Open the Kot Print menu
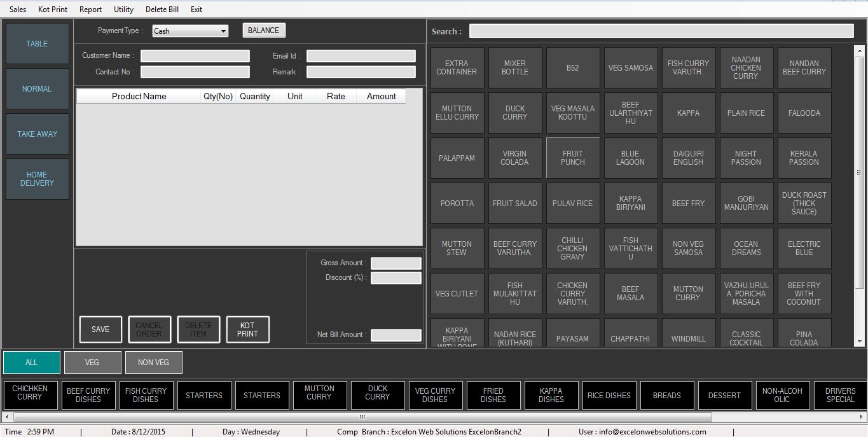Screen dimensions: 868x437 tap(53, 10)
